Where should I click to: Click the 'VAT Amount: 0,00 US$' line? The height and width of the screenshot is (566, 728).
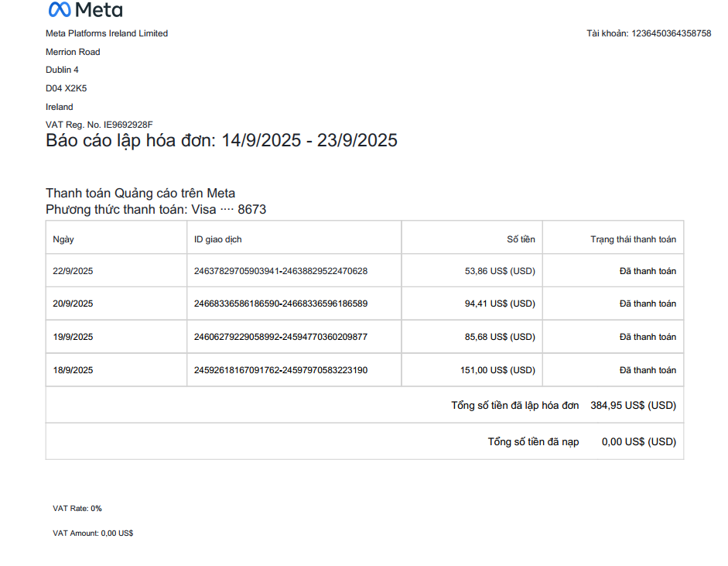click(x=93, y=533)
